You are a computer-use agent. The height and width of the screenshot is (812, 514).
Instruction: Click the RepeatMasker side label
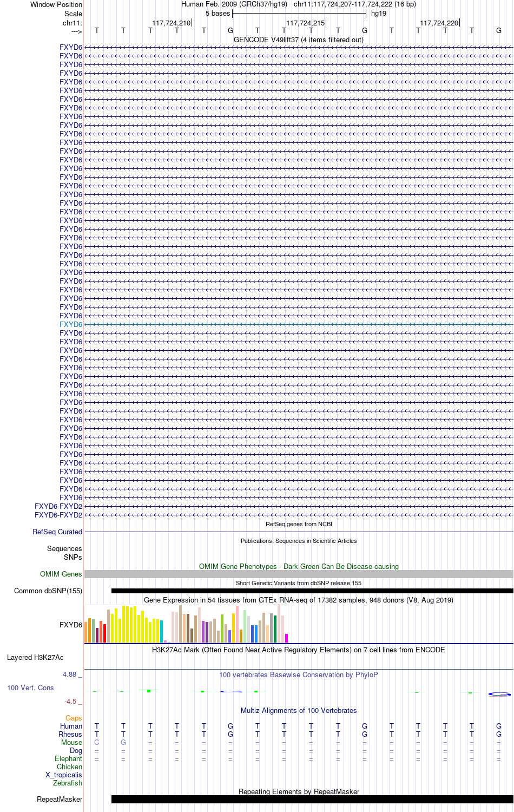click(x=60, y=799)
